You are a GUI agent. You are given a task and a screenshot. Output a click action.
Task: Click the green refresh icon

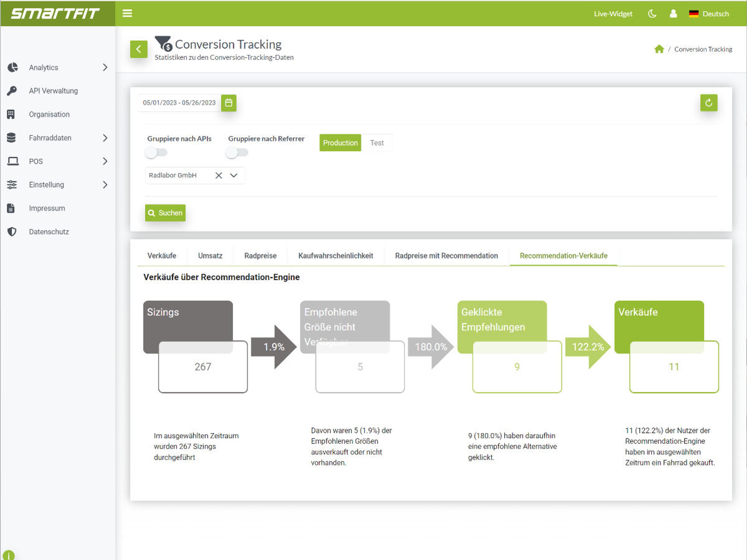tap(708, 103)
